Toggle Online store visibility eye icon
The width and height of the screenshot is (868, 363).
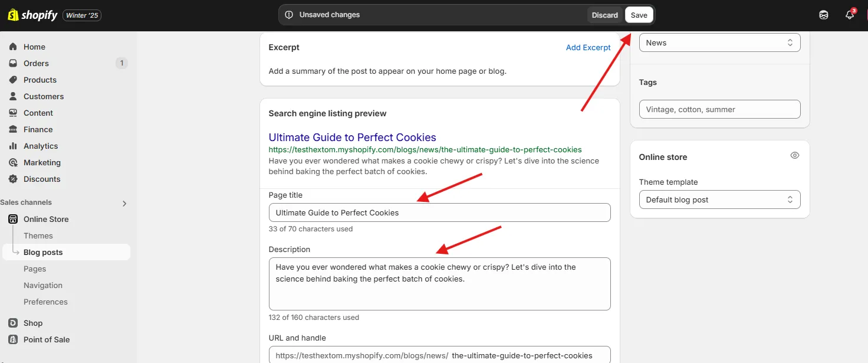tap(795, 156)
